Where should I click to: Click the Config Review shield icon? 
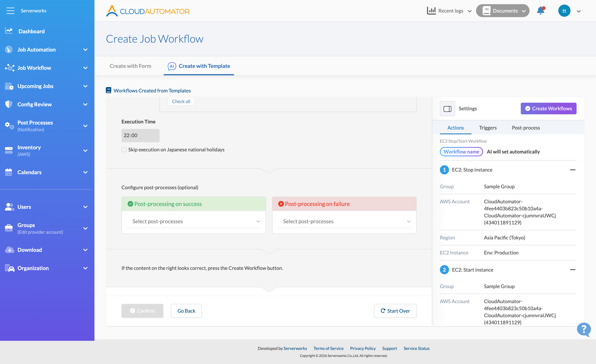(x=9, y=104)
